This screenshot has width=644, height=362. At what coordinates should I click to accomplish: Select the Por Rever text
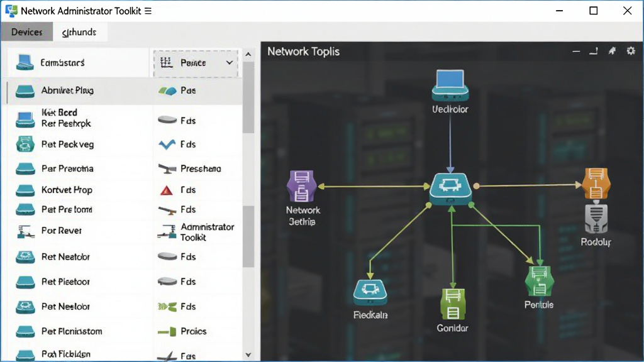pos(62,231)
